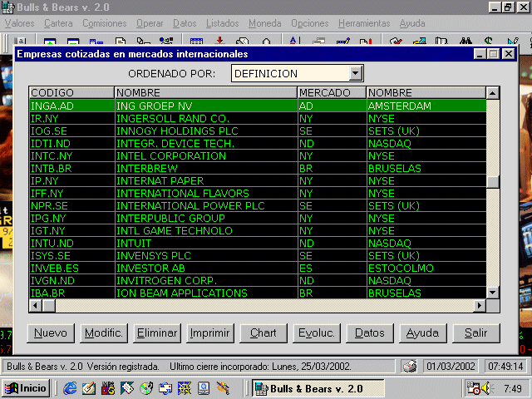Select the INTERNAT PAPER row
This screenshot has width=532, height=399.
point(258,181)
